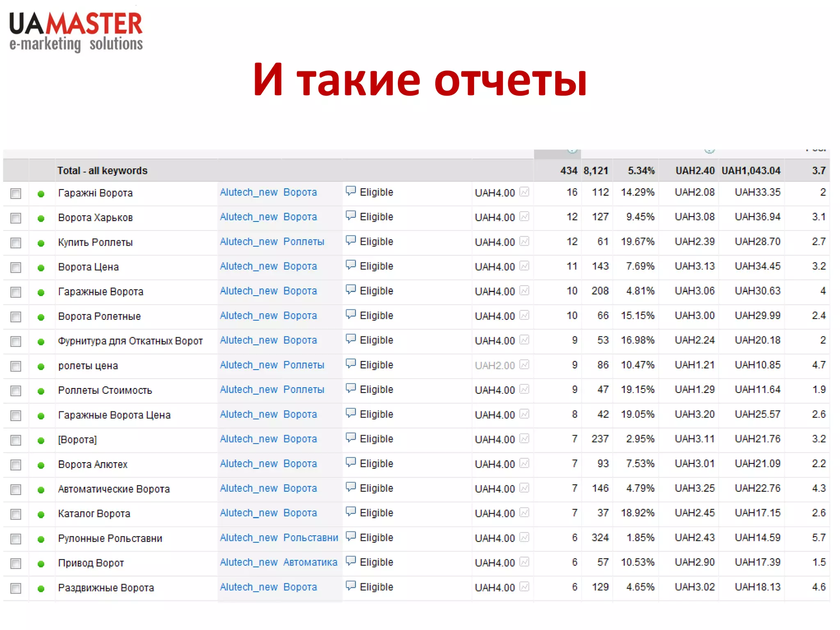Click status dot for Автоматические Ворота
Viewport: 840px width, 630px height.
pos(41,490)
